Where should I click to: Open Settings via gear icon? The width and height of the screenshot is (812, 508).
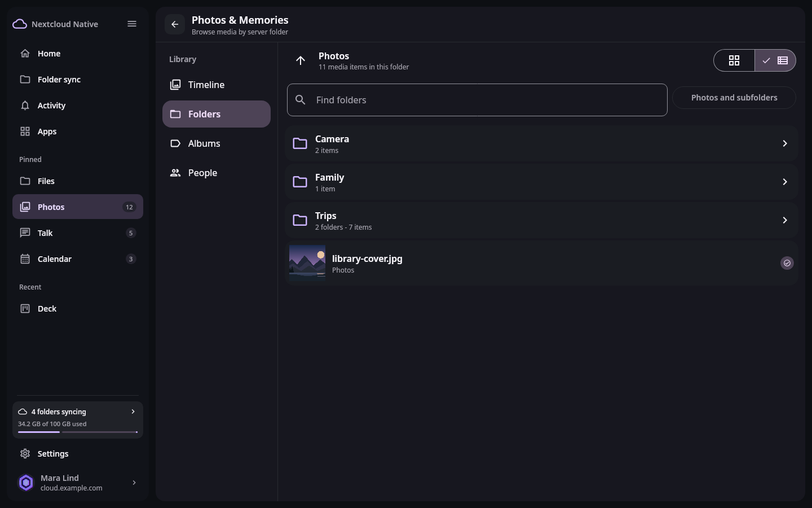[25, 454]
